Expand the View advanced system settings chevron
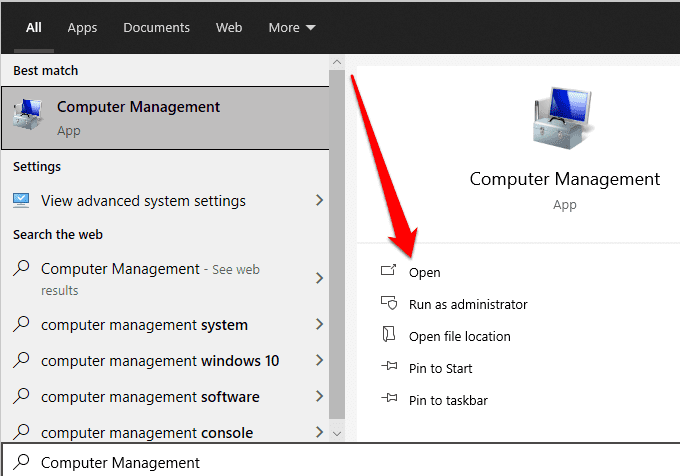 319,201
